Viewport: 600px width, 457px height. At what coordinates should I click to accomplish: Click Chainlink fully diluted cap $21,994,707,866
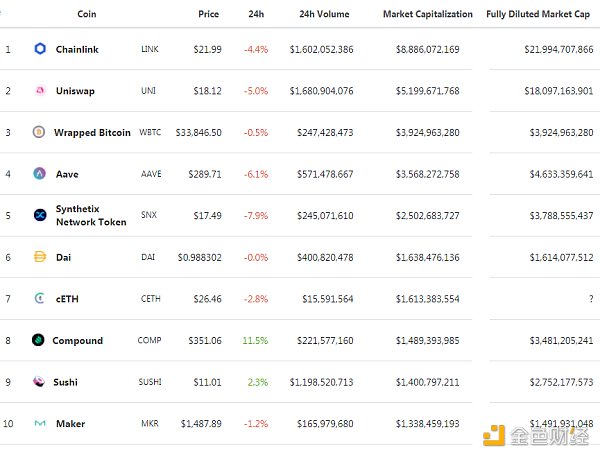click(559, 49)
